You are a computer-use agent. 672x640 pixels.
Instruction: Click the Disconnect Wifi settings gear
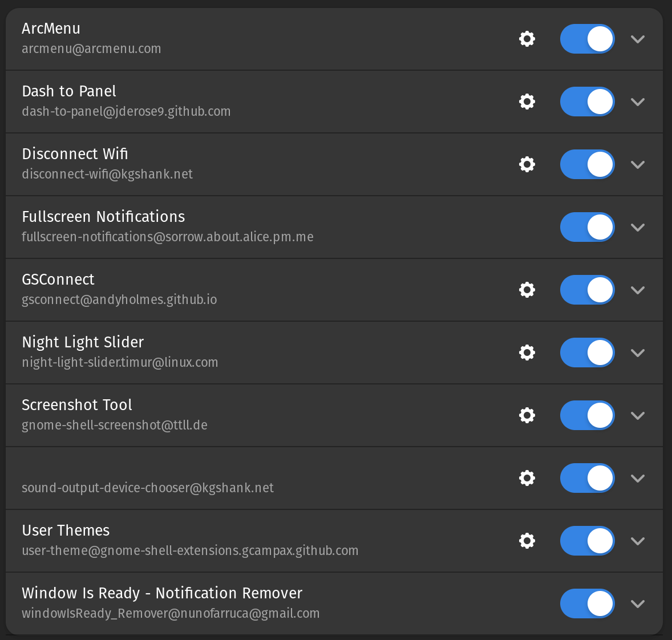point(527,164)
